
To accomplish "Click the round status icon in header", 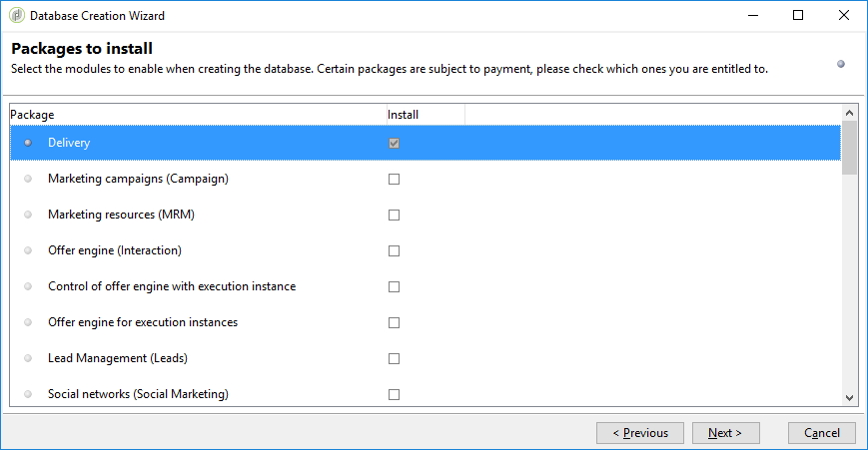I will click(841, 64).
